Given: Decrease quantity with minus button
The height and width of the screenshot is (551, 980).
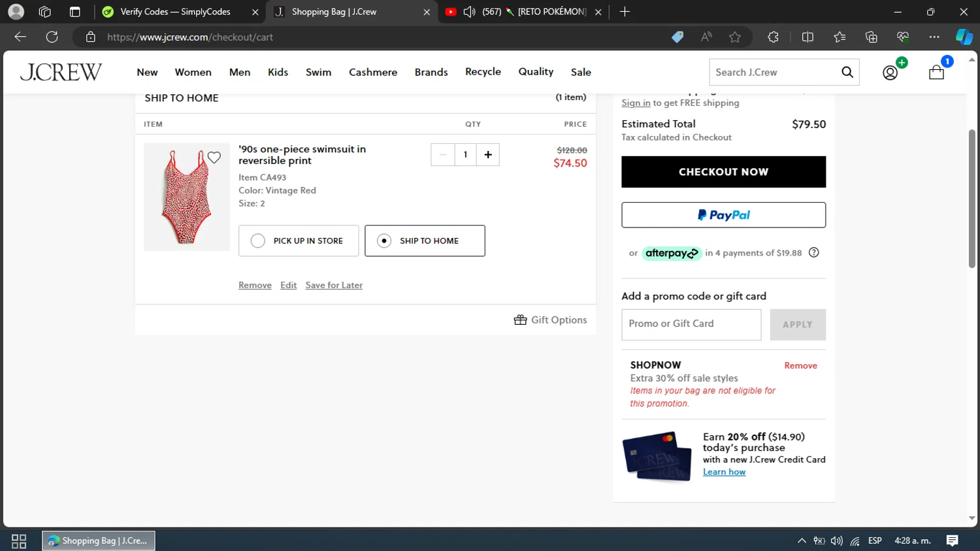Looking at the screenshot, I should 443,155.
